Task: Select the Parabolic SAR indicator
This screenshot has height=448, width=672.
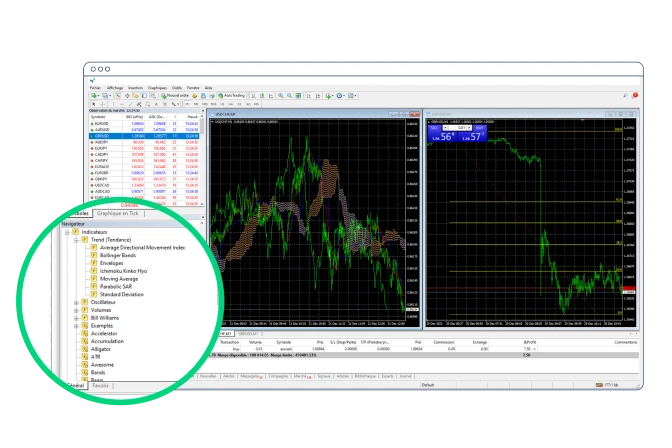Action: (x=116, y=287)
